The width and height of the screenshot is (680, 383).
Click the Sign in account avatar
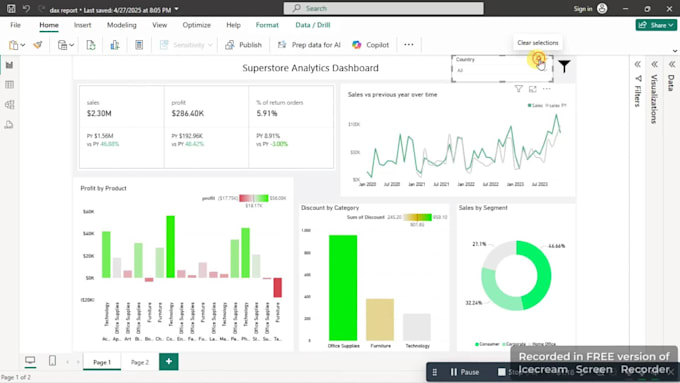coord(602,8)
